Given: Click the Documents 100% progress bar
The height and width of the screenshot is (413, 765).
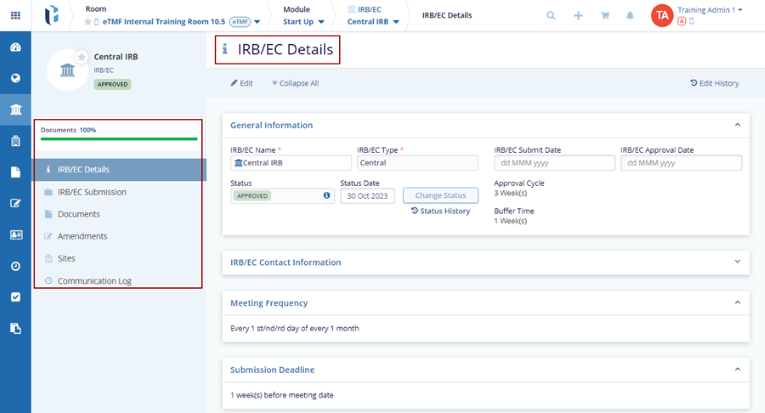Looking at the screenshot, I should [117, 139].
